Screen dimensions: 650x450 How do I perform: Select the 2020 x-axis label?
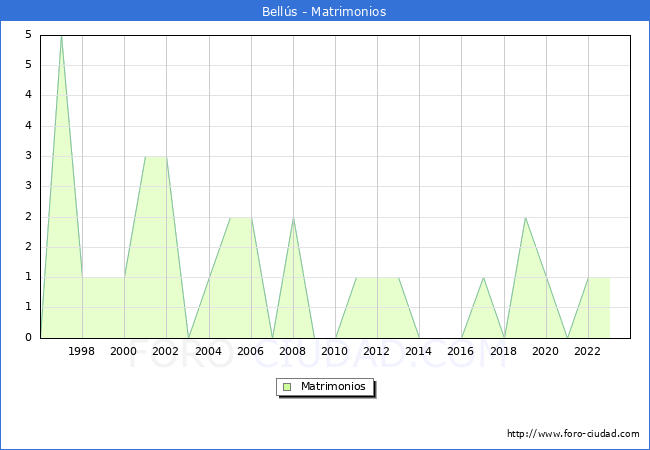pyautogui.click(x=545, y=351)
